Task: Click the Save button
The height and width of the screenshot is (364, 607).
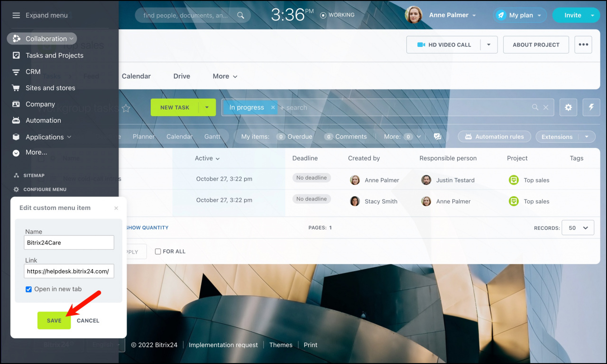Action: tap(54, 321)
